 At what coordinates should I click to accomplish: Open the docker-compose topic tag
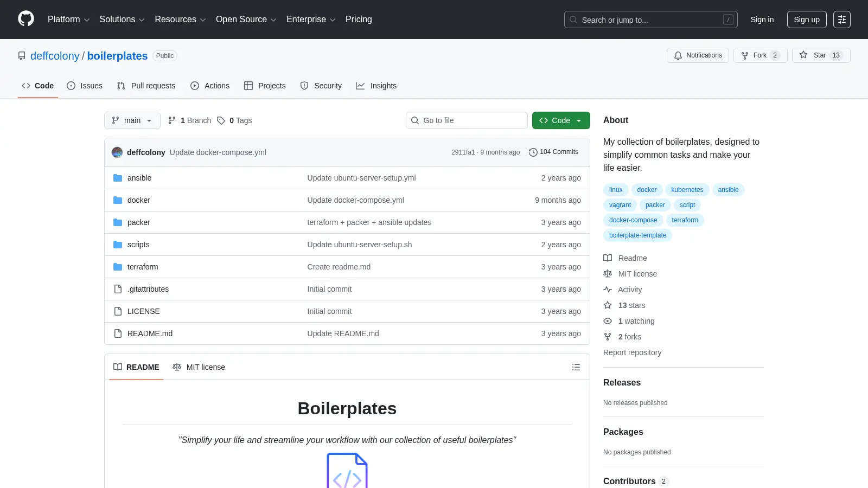[633, 220]
